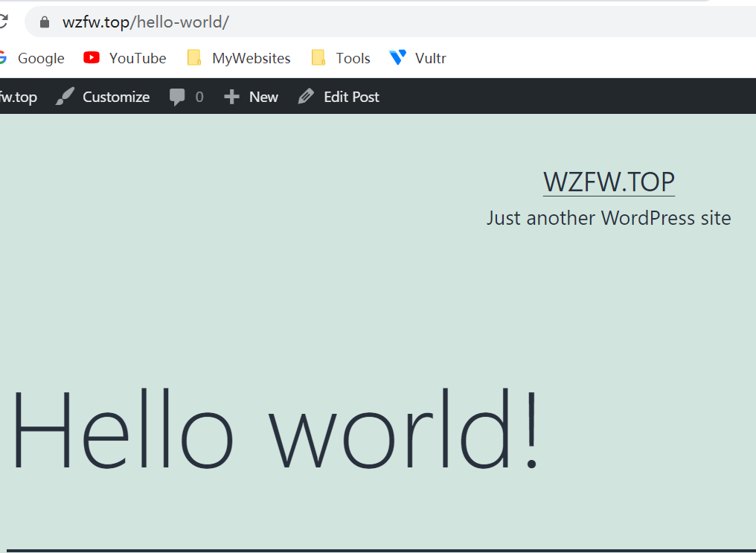756x553 pixels.
Task: Click the tagline Just another WordPress site
Action: [609, 218]
